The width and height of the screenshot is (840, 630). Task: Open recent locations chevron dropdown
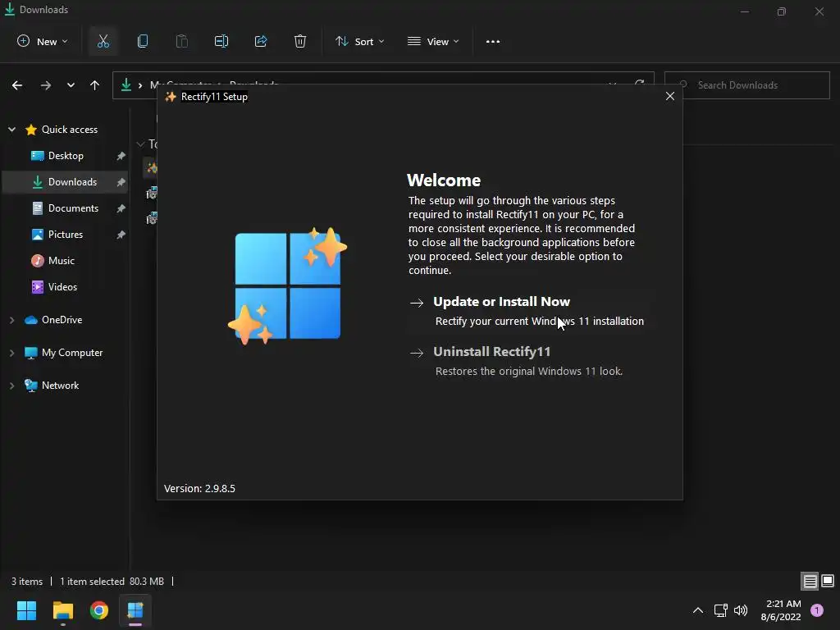click(x=71, y=85)
